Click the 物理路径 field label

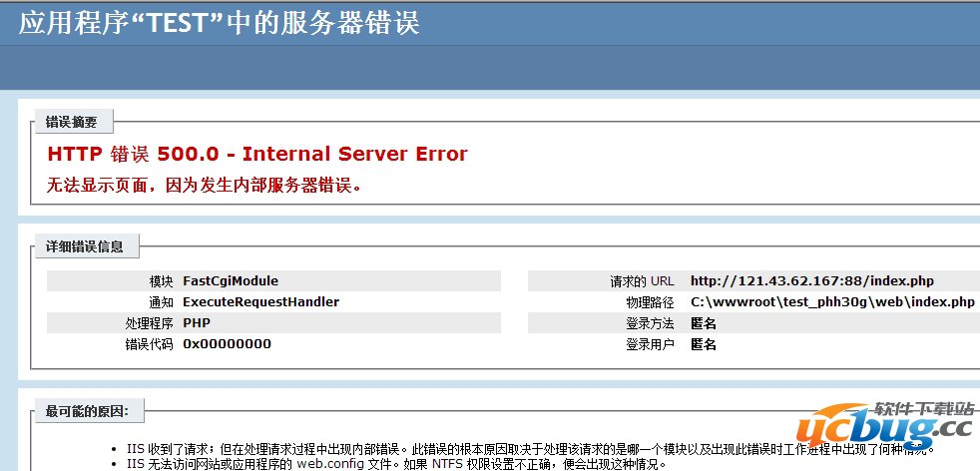point(649,302)
